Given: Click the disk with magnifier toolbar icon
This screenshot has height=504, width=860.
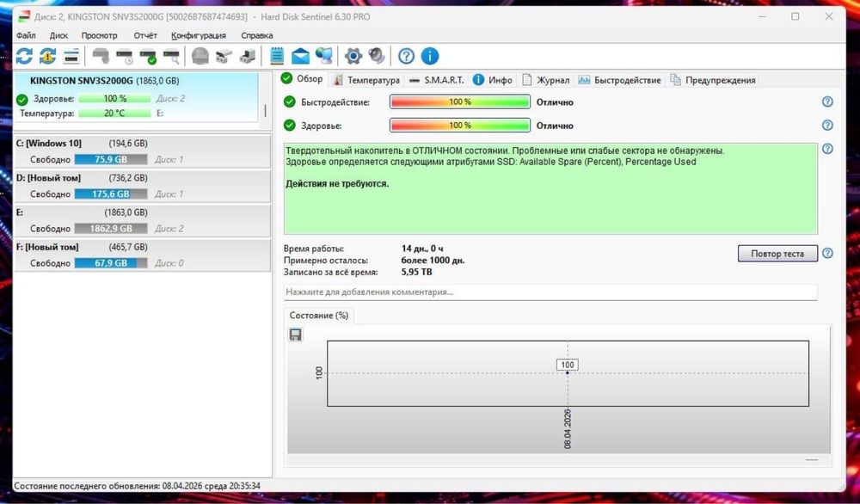Looking at the screenshot, I should 172,56.
